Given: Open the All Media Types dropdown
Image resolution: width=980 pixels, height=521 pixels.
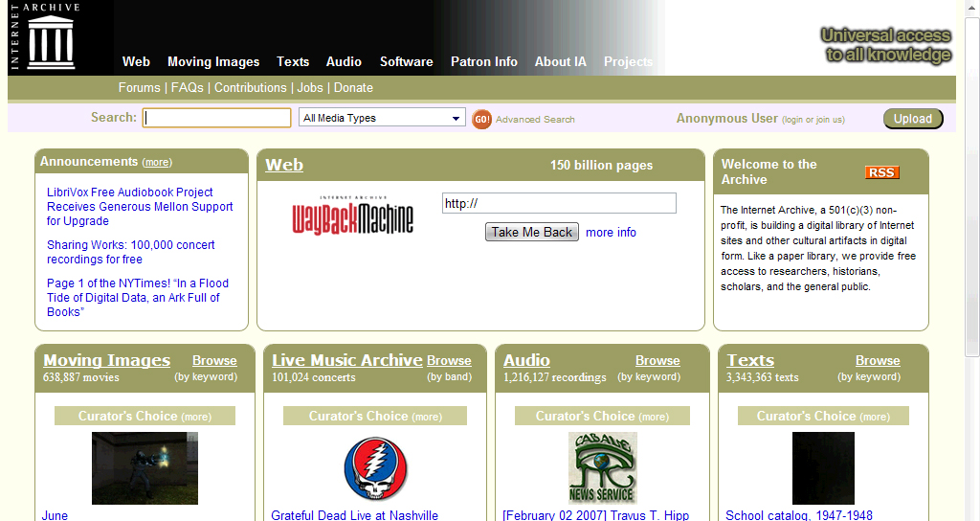Looking at the screenshot, I should pyautogui.click(x=383, y=118).
